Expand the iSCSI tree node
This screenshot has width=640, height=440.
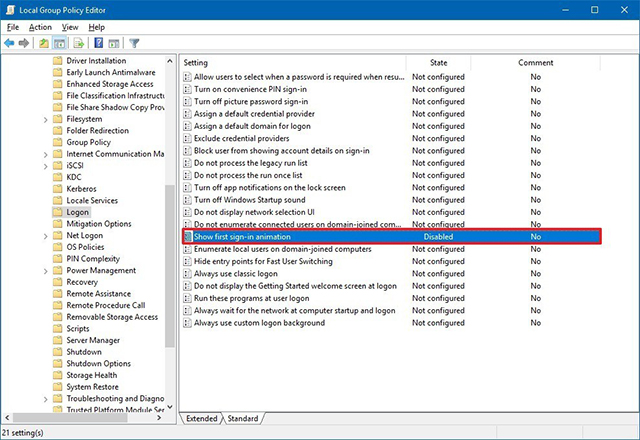pos(45,166)
